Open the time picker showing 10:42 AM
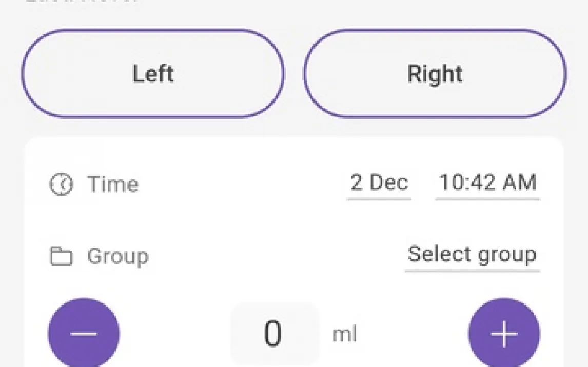This screenshot has width=588, height=367. 487,183
